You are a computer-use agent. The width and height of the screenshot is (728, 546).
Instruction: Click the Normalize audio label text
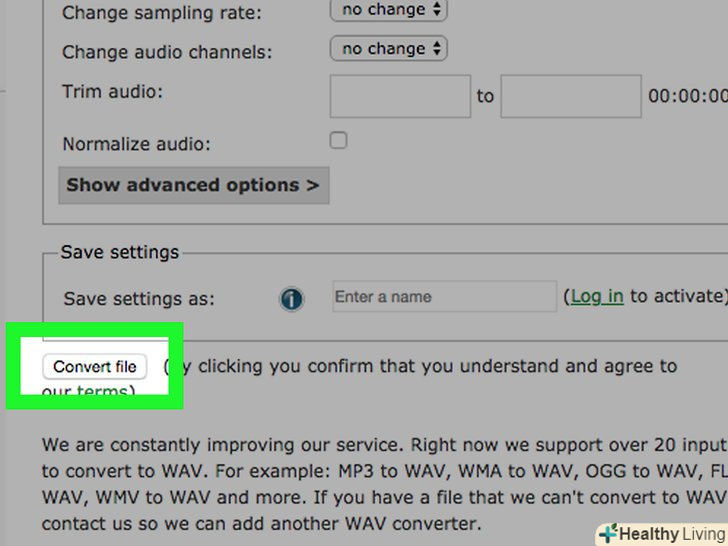(x=136, y=144)
